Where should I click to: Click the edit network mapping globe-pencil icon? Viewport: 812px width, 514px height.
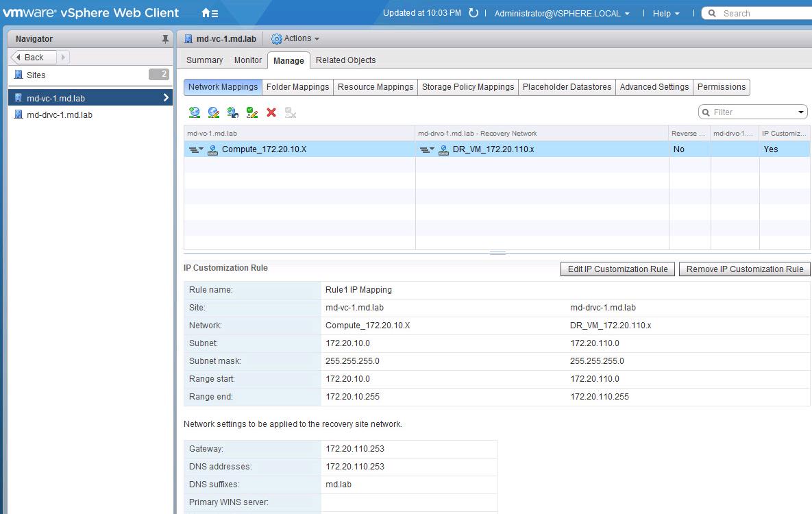(213, 112)
